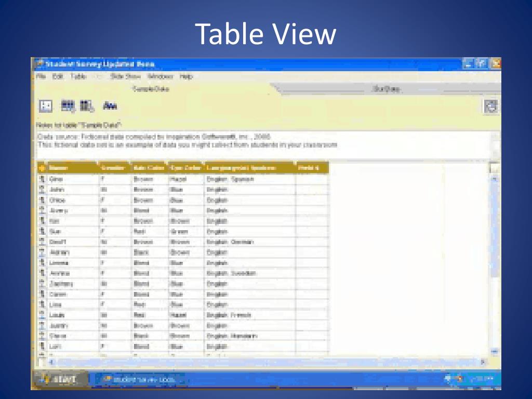Select the row icon beside John

[43, 190]
